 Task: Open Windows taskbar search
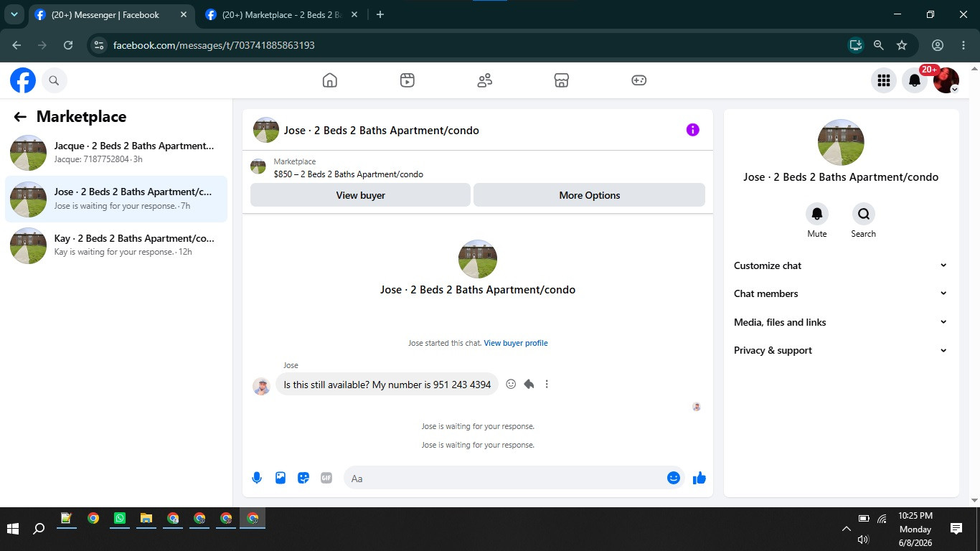click(x=39, y=529)
